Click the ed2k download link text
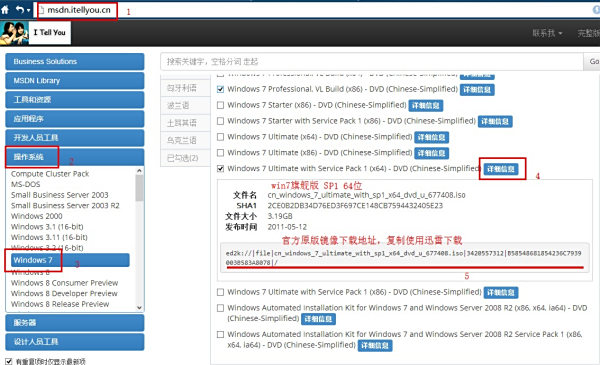The height and width of the screenshot is (365, 600). 404,258
